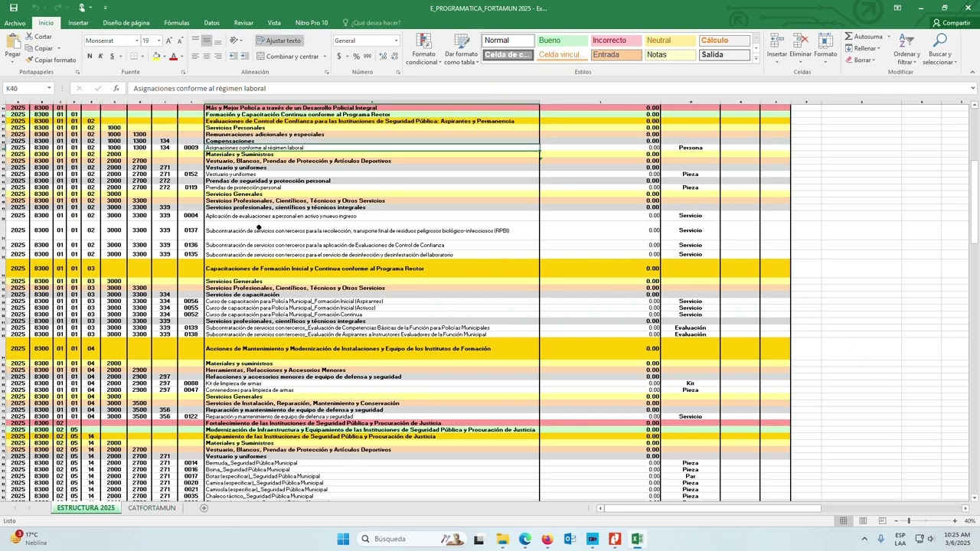Screen dimensions: 980x551
Task: Open the Formato condicional menu
Action: [x=423, y=50]
